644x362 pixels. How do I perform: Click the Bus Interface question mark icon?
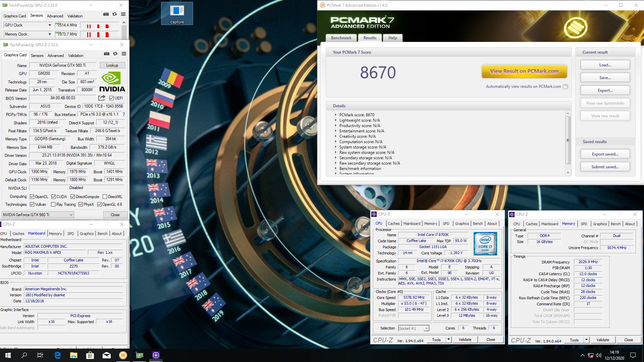pos(123,114)
